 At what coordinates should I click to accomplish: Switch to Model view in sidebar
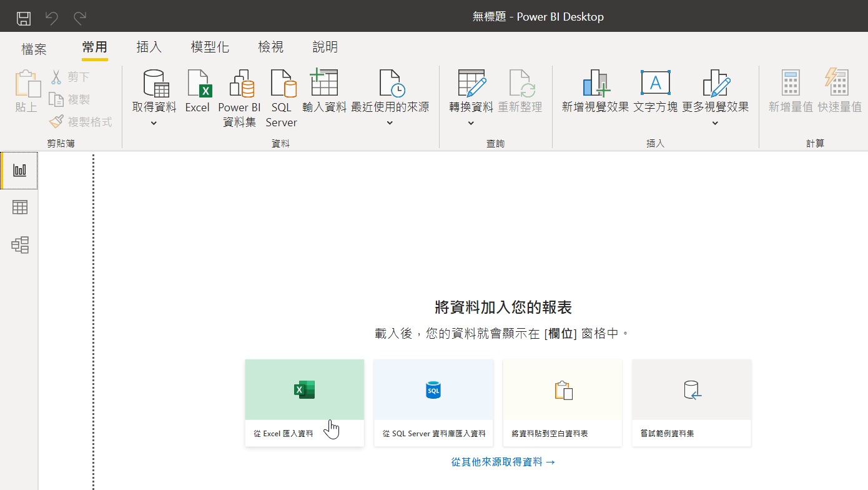(x=20, y=244)
